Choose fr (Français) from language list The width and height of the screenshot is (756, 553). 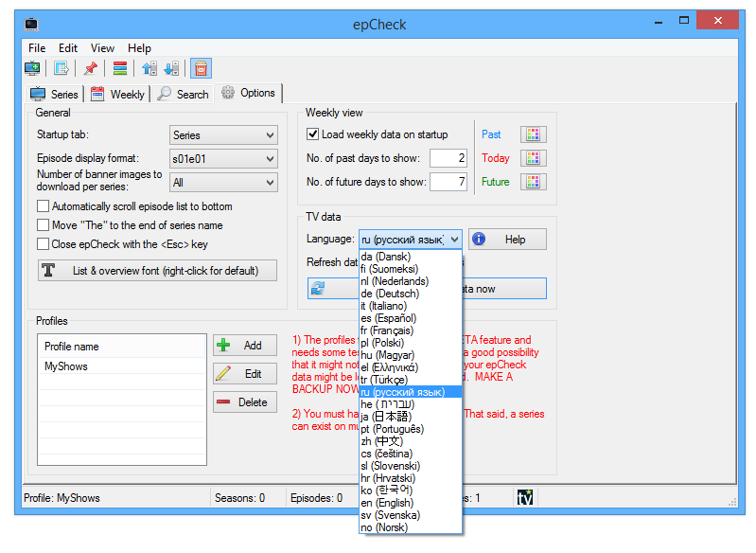pos(411,330)
